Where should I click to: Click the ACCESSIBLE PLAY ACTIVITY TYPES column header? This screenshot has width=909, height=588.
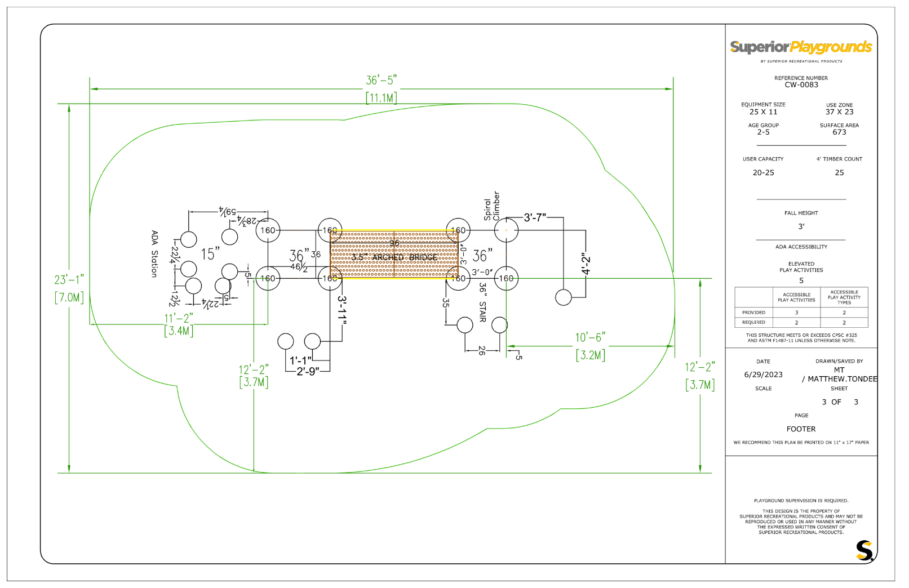pyautogui.click(x=844, y=297)
